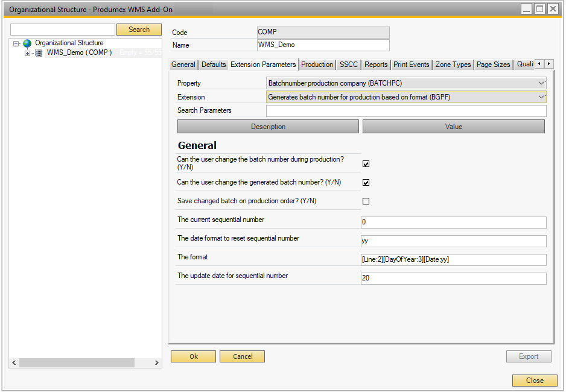
Task: Switch to the Production tab
Action: tap(317, 65)
